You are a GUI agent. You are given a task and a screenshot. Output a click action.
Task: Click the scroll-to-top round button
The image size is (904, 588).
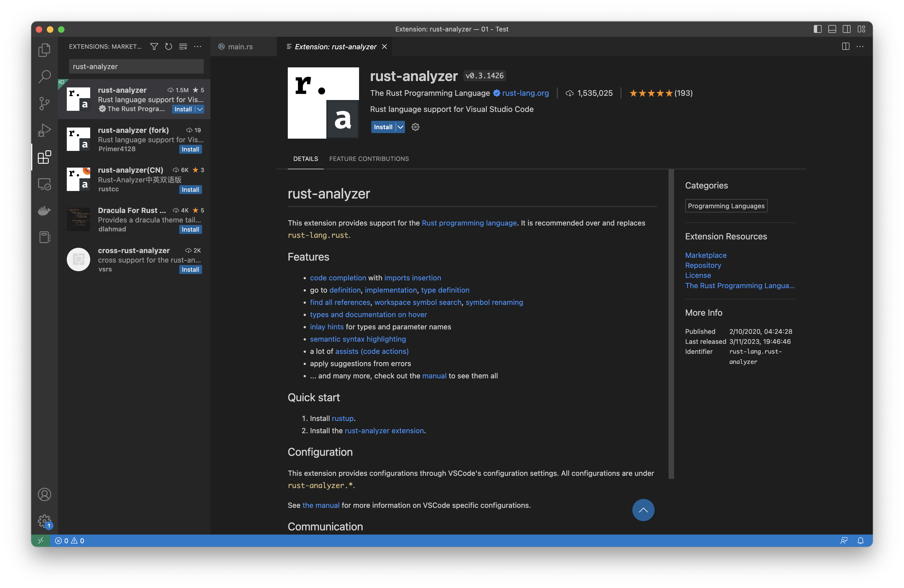(643, 510)
